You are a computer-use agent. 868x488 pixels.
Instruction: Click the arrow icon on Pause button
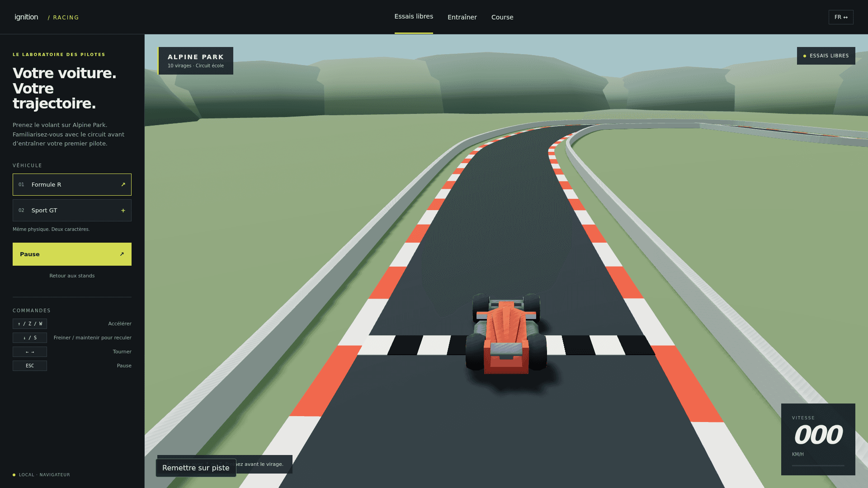coord(122,254)
